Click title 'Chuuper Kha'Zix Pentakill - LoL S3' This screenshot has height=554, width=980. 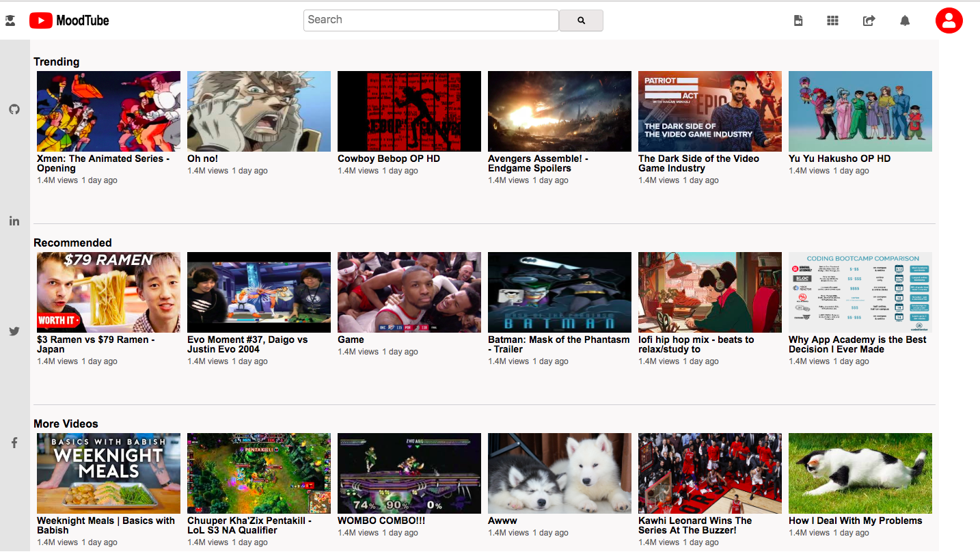(249, 525)
